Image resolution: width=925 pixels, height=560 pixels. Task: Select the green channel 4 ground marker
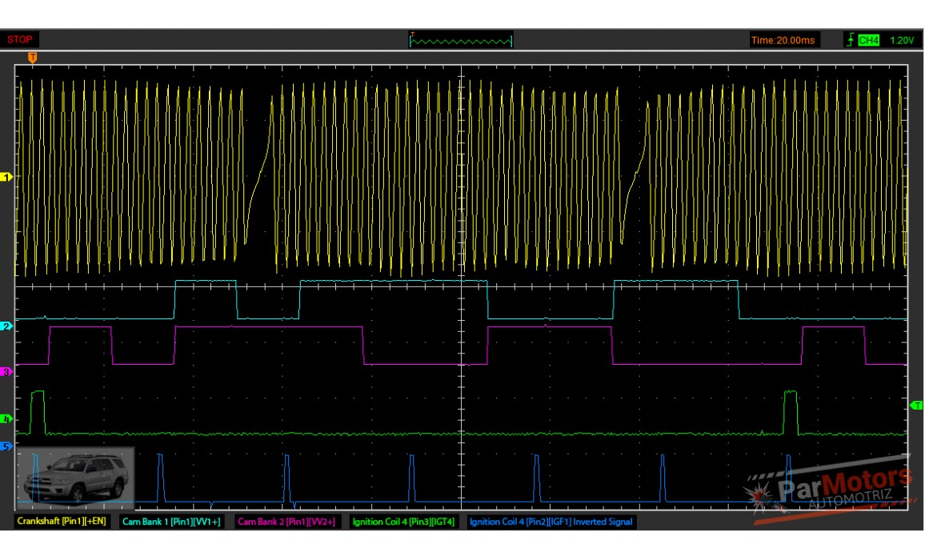[7, 418]
